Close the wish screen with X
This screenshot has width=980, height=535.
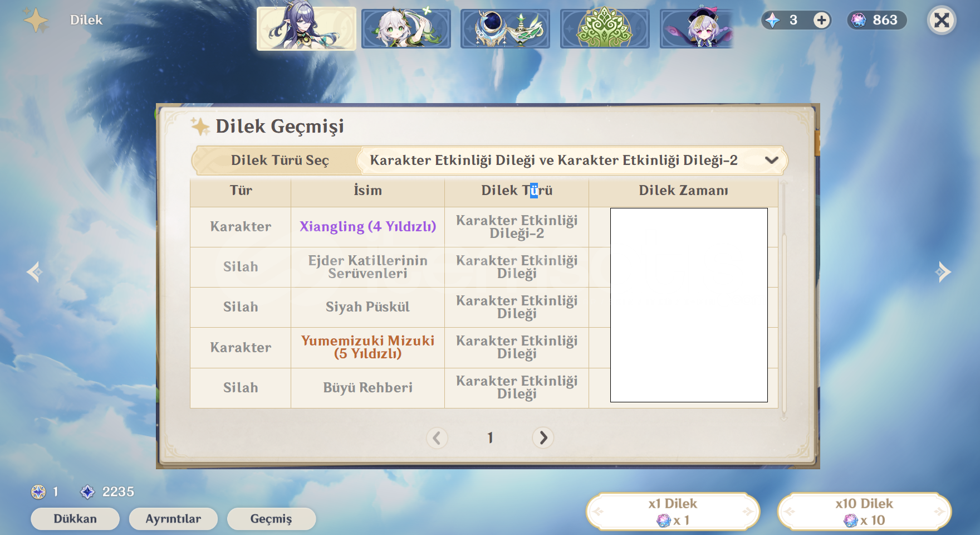click(x=942, y=20)
